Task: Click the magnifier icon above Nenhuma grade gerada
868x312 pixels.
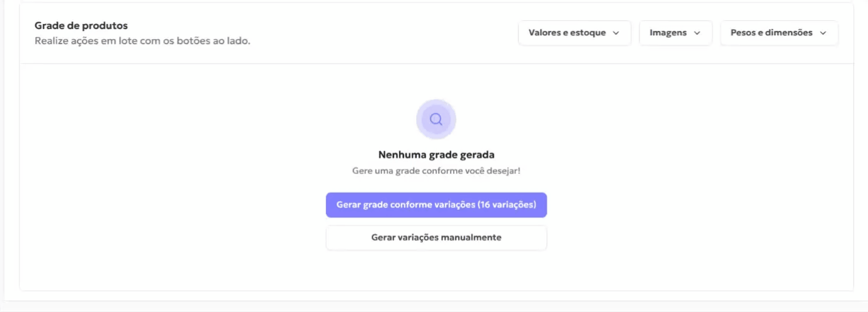Action: 436,119
